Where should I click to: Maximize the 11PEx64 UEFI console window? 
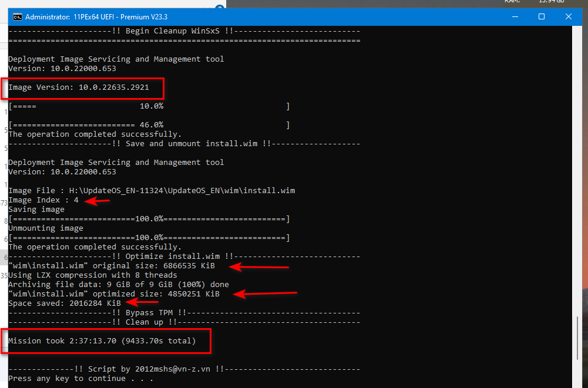point(542,16)
